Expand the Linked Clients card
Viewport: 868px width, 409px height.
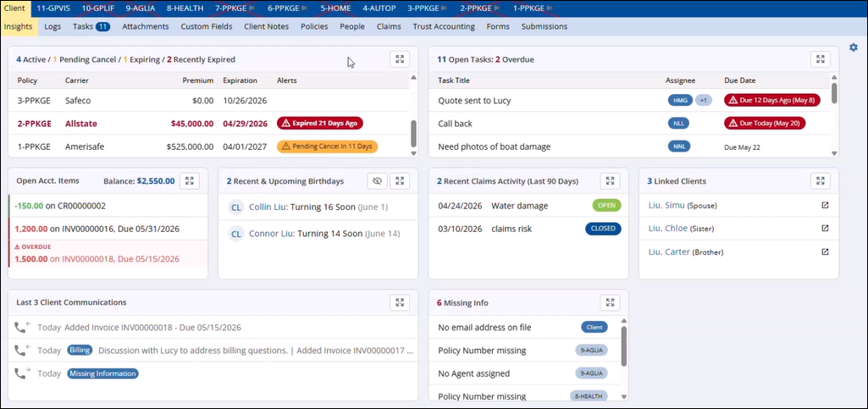pos(821,181)
